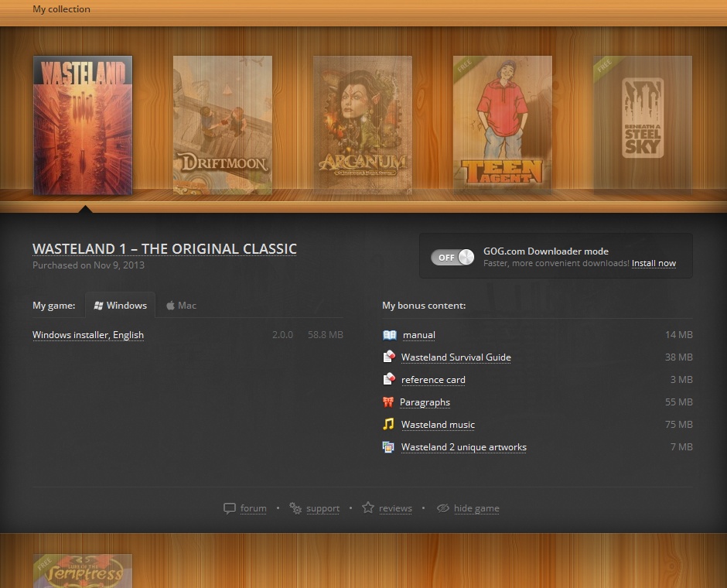Open the Teen Agent game cover
Image resolution: width=727 pixels, height=588 pixels.
tap(503, 125)
